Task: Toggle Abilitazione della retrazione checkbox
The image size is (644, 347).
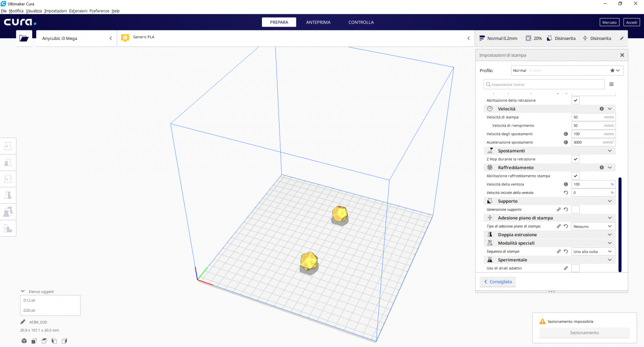Action: [x=576, y=100]
